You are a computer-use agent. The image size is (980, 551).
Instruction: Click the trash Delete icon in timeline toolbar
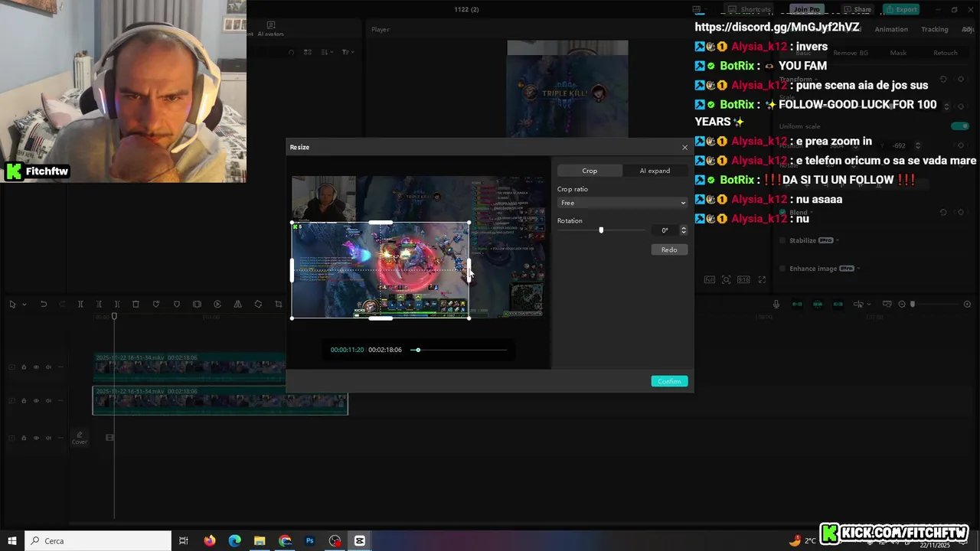click(x=136, y=304)
